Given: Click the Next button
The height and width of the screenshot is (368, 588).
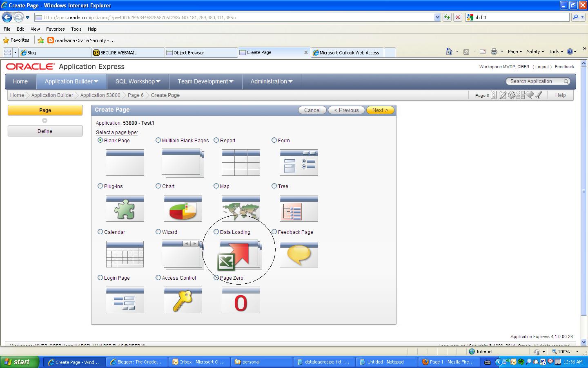Looking at the screenshot, I should click(380, 110).
